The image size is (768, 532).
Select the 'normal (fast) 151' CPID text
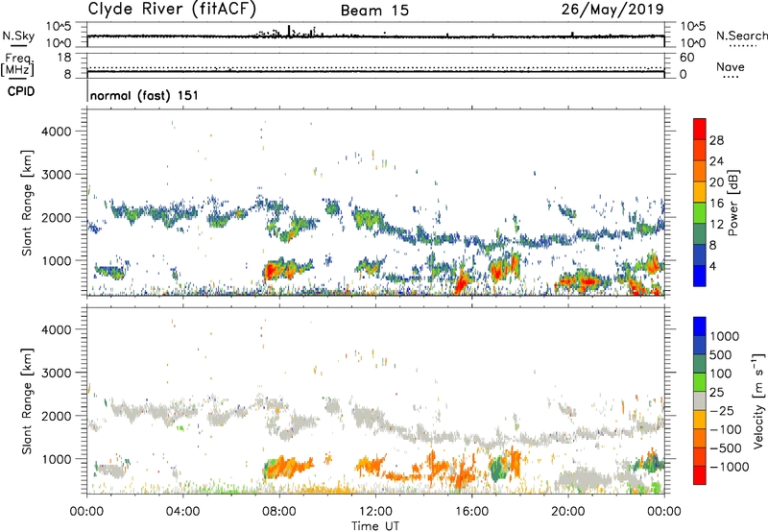pyautogui.click(x=145, y=95)
